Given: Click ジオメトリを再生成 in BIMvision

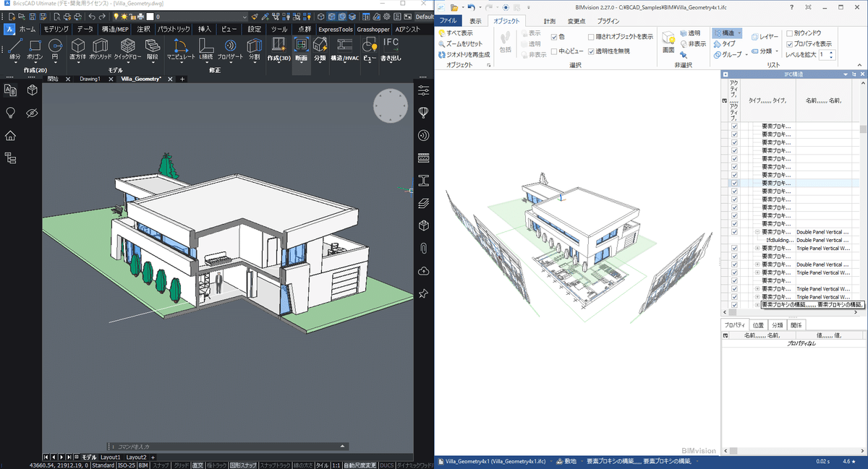Looking at the screenshot, I should 468,54.
